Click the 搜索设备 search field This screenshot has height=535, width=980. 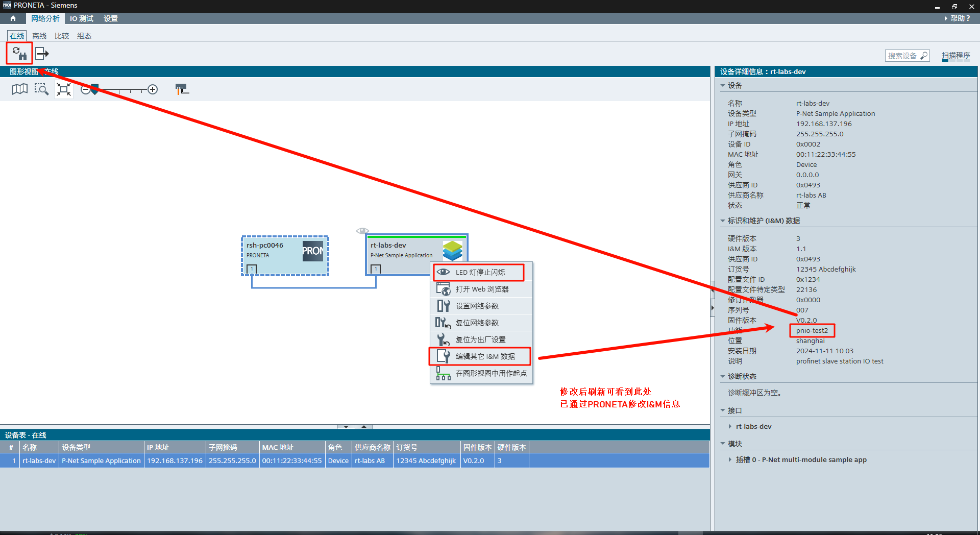click(902, 56)
